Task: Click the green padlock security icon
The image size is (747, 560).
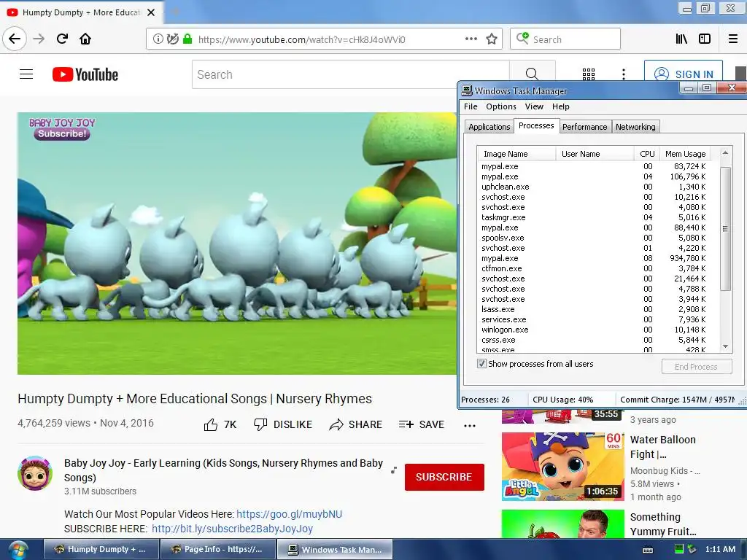Action: pos(187,39)
